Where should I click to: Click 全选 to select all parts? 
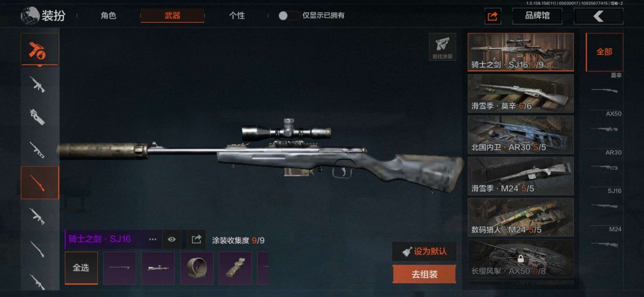point(81,268)
